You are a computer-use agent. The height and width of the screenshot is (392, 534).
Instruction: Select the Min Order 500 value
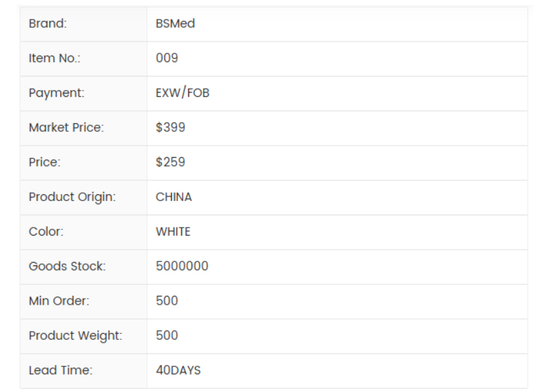(167, 301)
